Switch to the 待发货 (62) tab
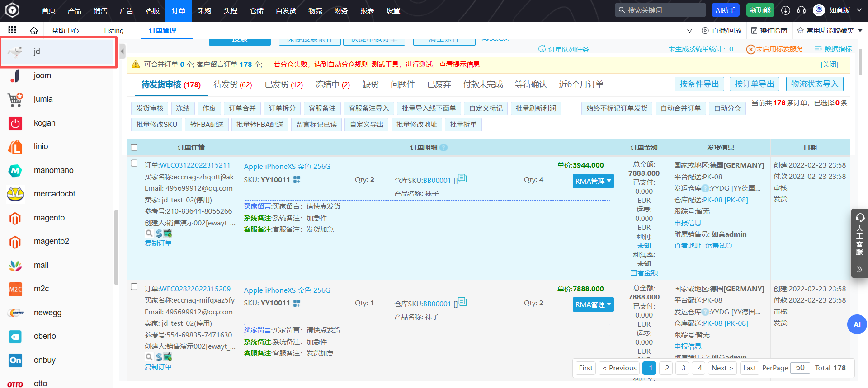The width and height of the screenshot is (868, 388). coord(232,84)
